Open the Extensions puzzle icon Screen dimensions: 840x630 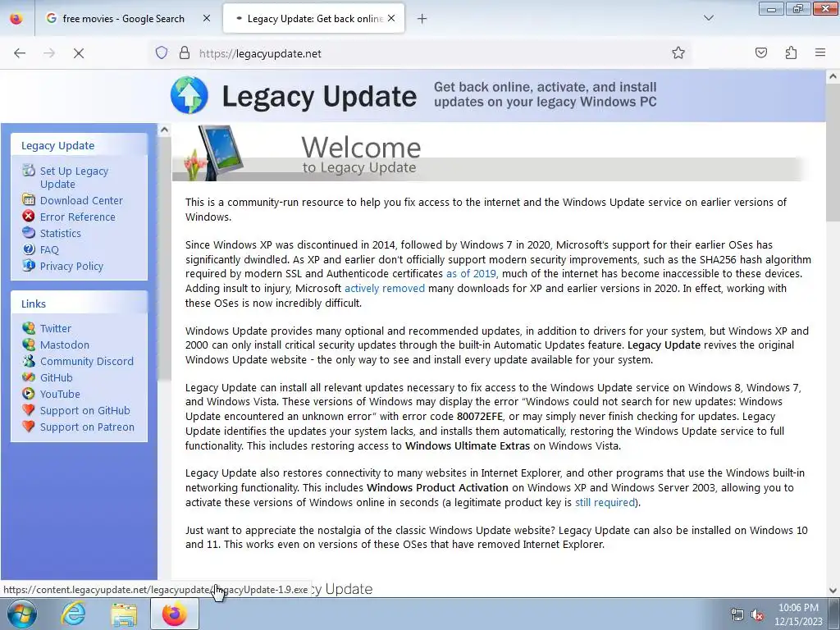coord(791,53)
